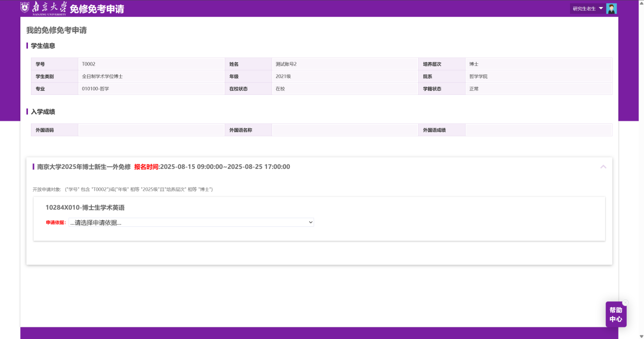Click the 免修免考申请 header title

96,9
